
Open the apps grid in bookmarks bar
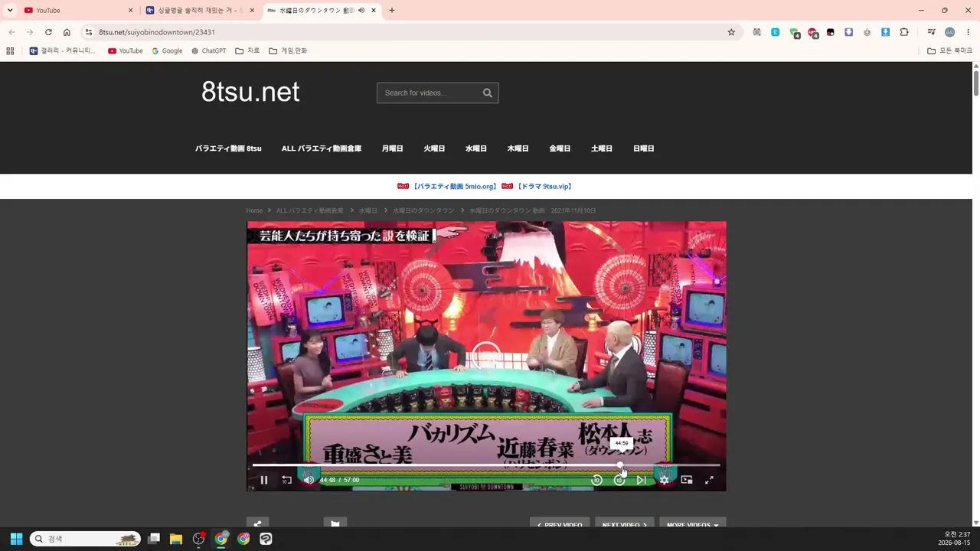(10, 51)
